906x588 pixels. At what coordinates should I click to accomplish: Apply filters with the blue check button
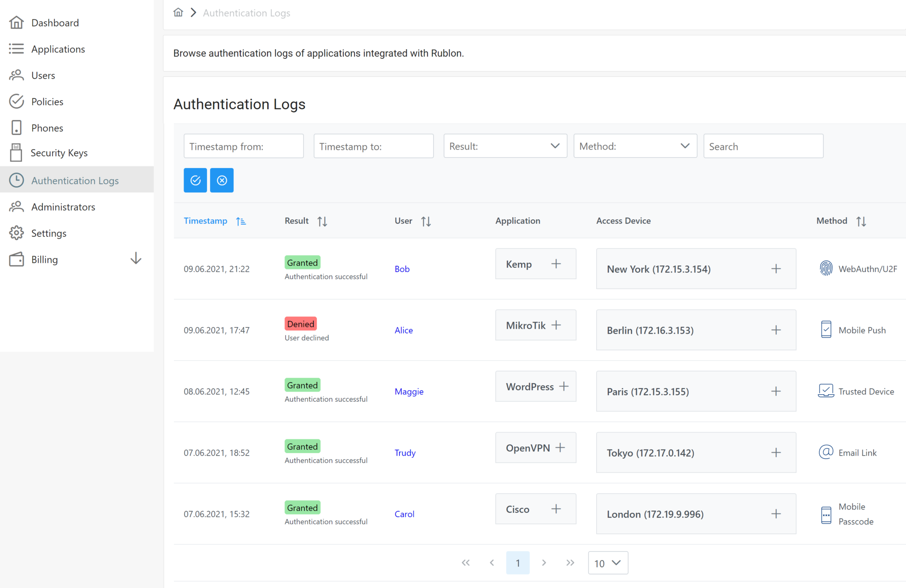[x=196, y=180]
